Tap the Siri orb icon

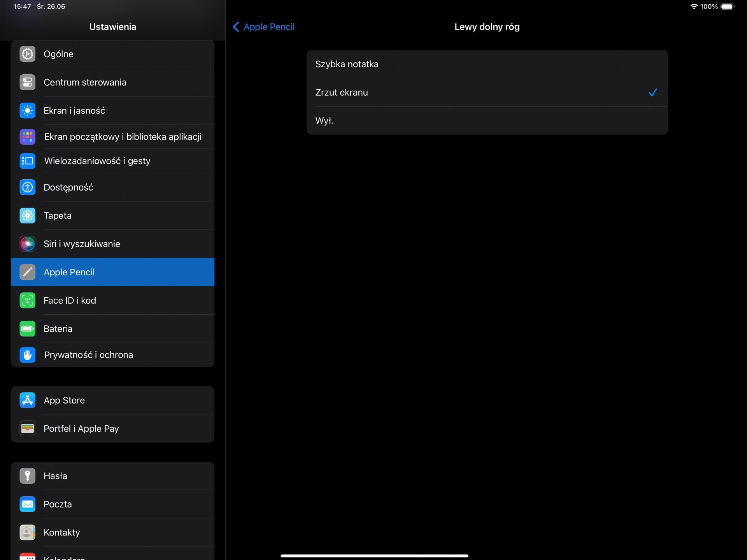click(x=27, y=244)
